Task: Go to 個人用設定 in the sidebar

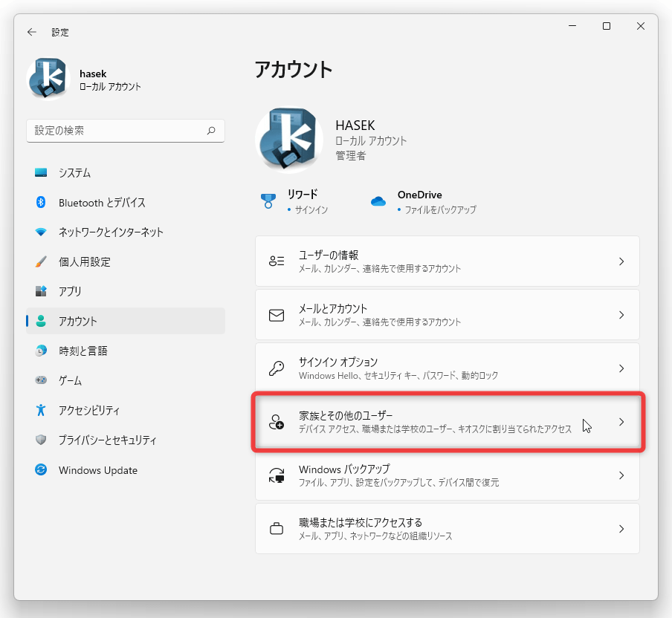Action: [126, 261]
